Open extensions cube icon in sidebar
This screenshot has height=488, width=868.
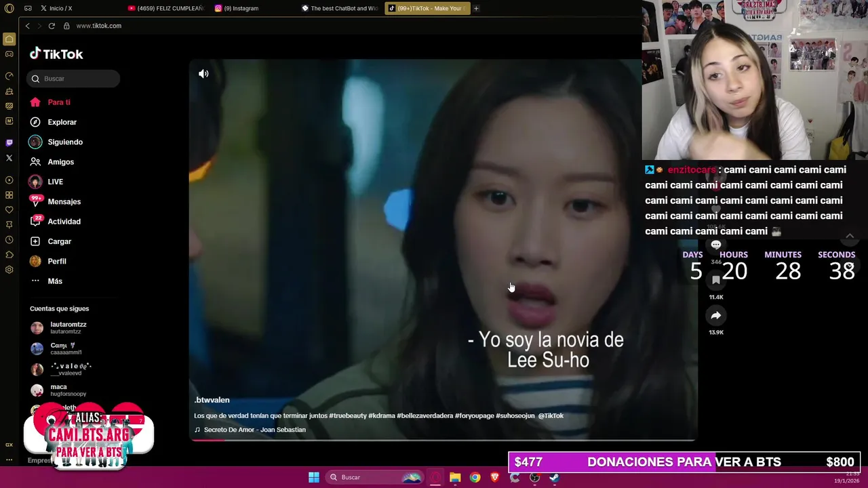[9, 255]
